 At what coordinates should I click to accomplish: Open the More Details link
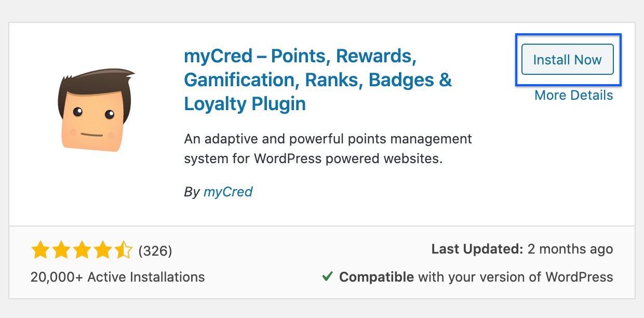pyautogui.click(x=573, y=95)
